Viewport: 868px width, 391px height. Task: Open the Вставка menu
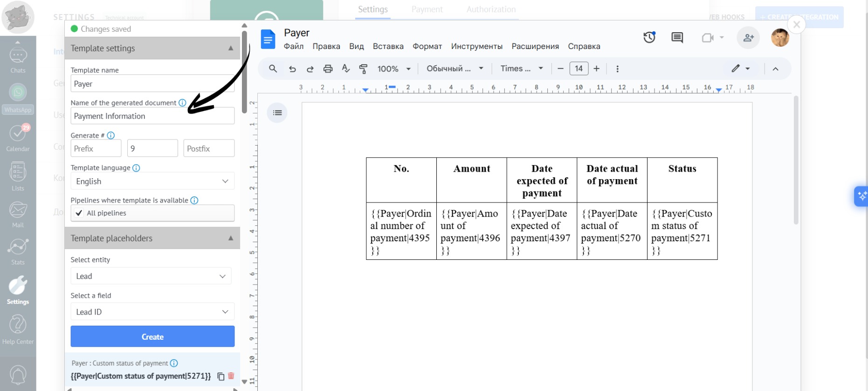click(x=388, y=46)
